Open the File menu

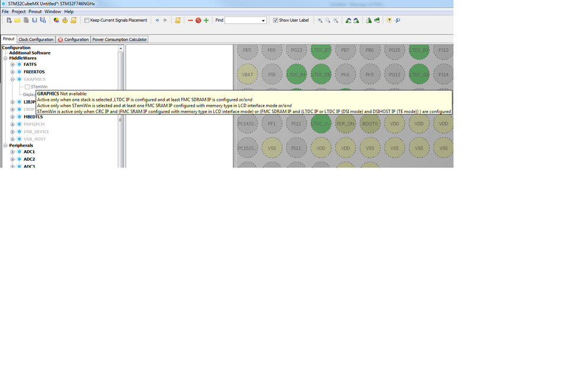tap(5, 12)
